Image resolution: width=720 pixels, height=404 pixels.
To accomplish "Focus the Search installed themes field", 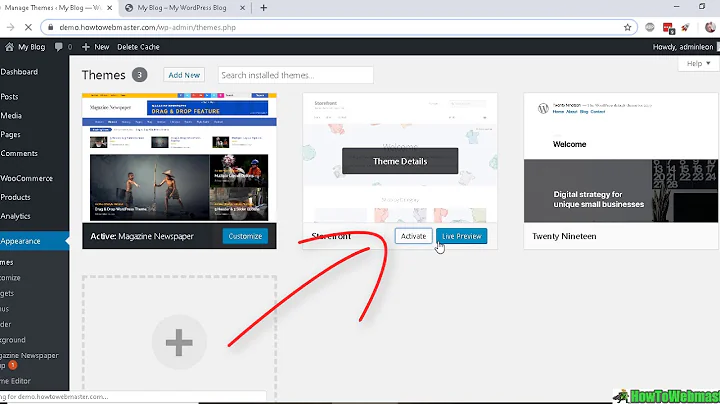I will pyautogui.click(x=296, y=75).
